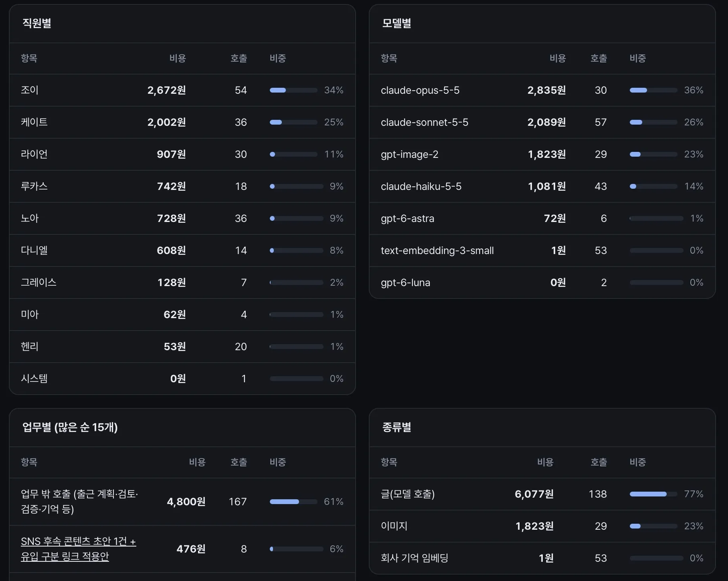Select the claude-opus-5-5 model row
The image size is (728, 581).
point(542,90)
